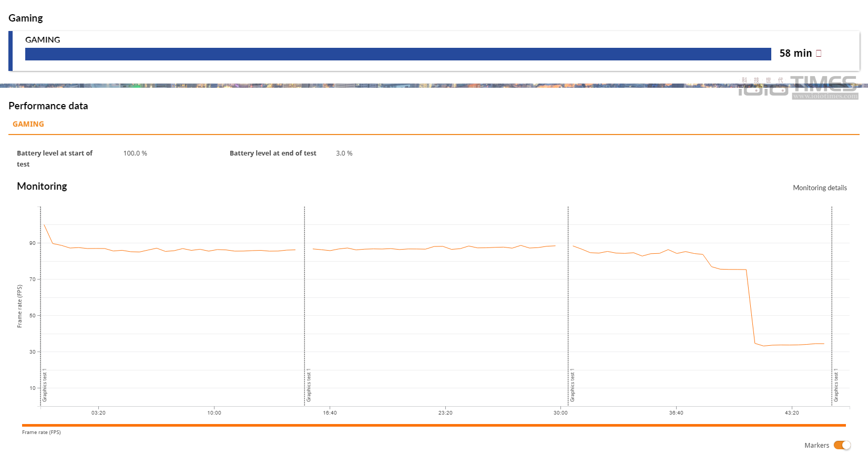Click the '10' FPS axis value
Screen dimensions: 868x475
[x=33, y=388]
